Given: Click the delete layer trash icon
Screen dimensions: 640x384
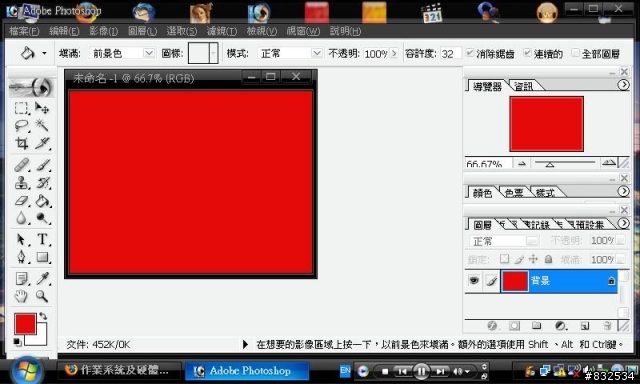Looking at the screenshot, I should [x=607, y=326].
